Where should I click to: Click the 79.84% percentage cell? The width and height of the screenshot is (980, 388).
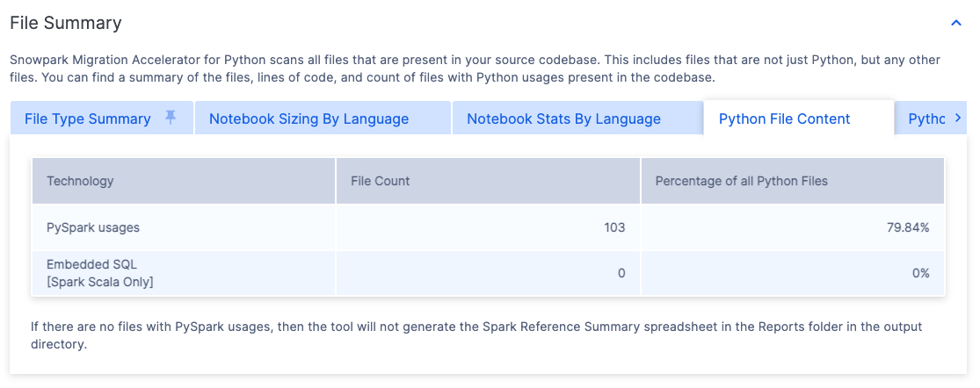908,227
